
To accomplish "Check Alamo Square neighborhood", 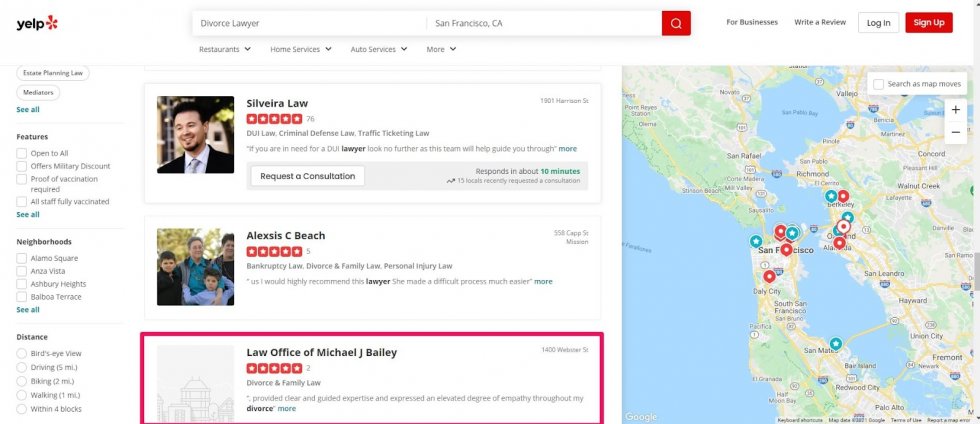I will [x=22, y=258].
